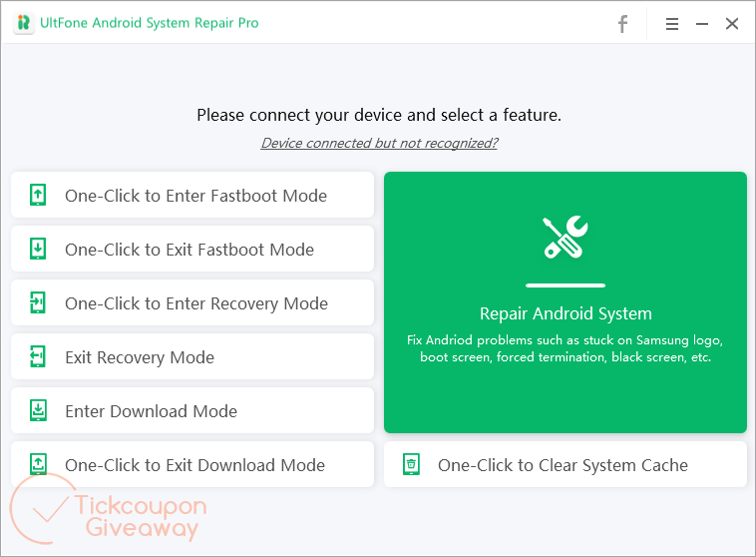
Task: Open the Facebook page icon
Action: coord(622,24)
